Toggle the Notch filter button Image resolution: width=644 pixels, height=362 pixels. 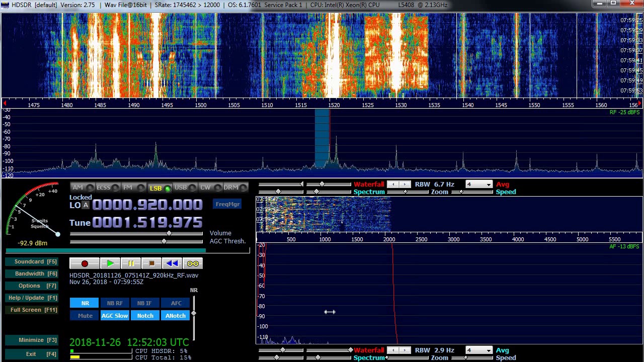pyautogui.click(x=145, y=316)
